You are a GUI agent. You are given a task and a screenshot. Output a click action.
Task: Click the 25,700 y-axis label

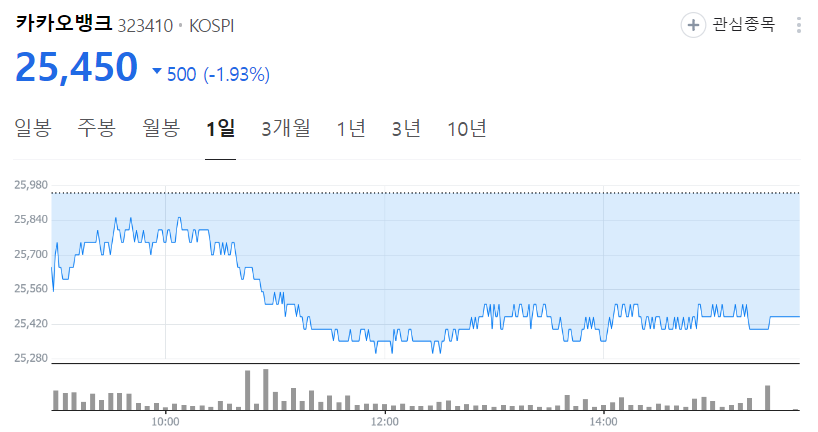coord(31,254)
